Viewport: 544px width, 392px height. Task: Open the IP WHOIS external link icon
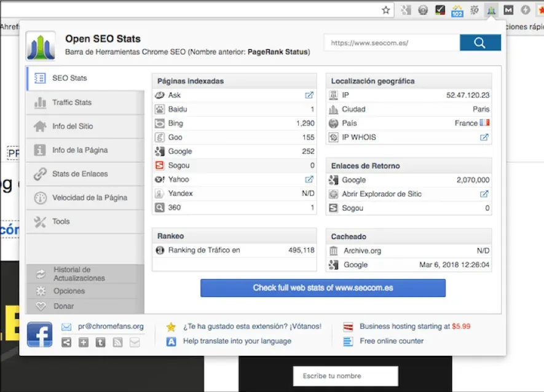pos(484,138)
